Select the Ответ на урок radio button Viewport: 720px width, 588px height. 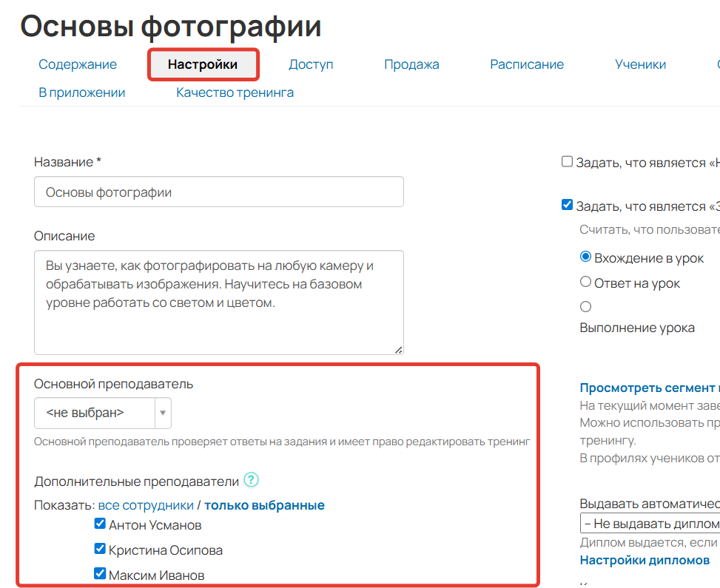point(585,283)
